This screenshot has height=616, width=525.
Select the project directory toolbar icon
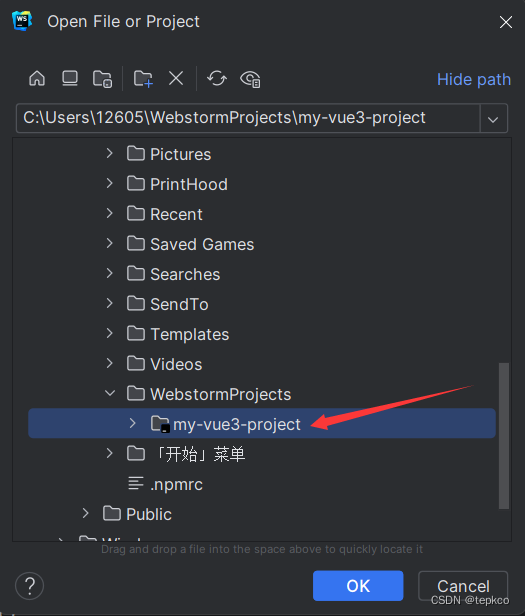(103, 79)
